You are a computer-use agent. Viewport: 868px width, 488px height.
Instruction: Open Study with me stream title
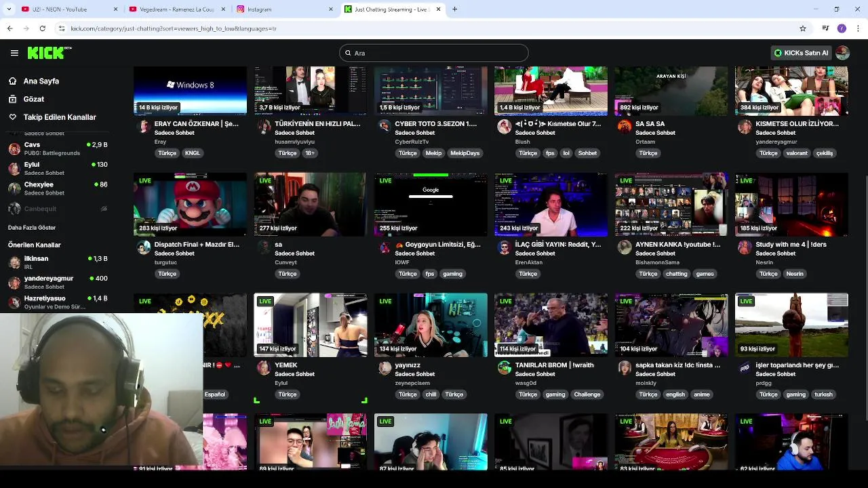(791, 245)
